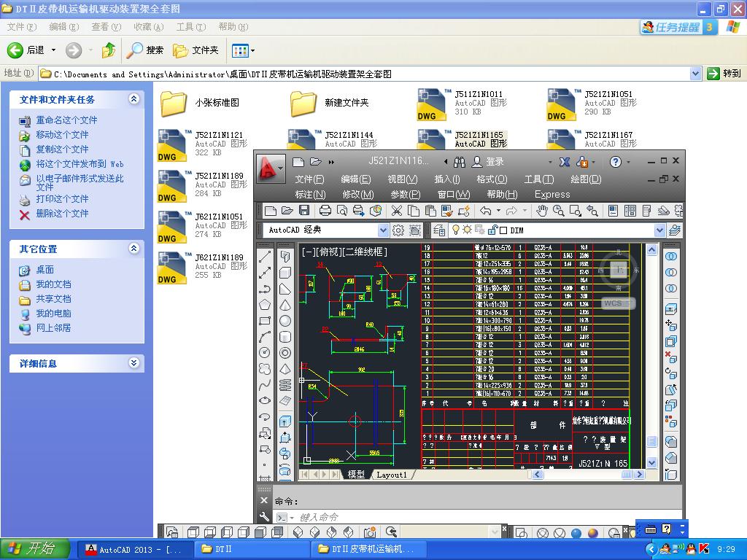
Task: Click the AutoCAD application menu button
Action: point(271,168)
